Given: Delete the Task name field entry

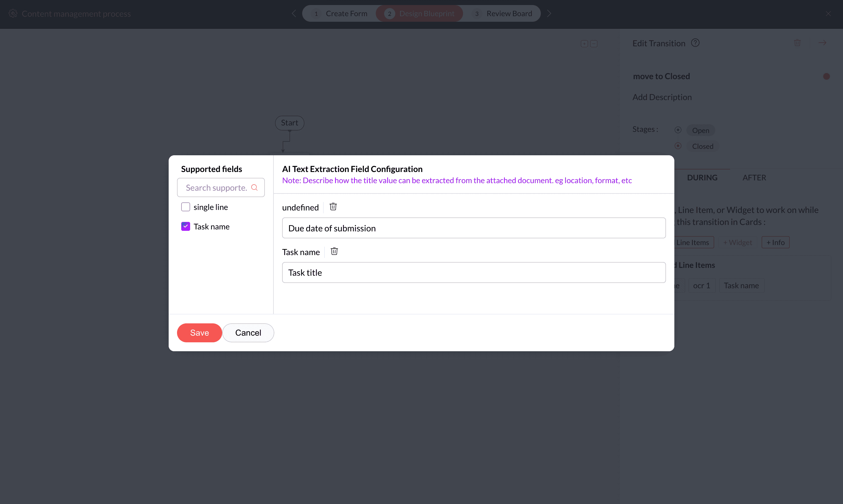Looking at the screenshot, I should point(334,251).
